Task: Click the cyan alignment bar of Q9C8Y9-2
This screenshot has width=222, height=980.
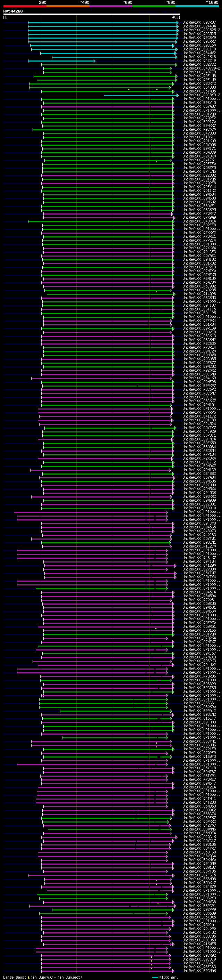Action: 141,95
